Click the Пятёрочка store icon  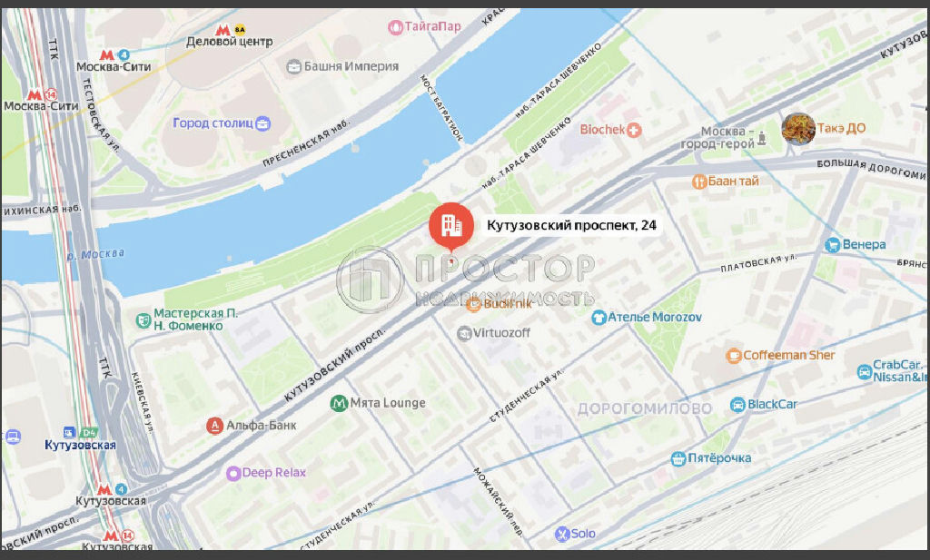[x=678, y=458]
